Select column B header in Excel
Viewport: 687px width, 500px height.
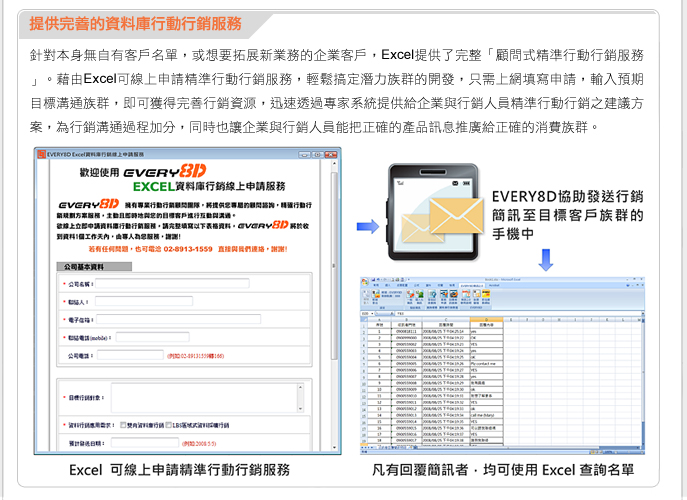407,319
